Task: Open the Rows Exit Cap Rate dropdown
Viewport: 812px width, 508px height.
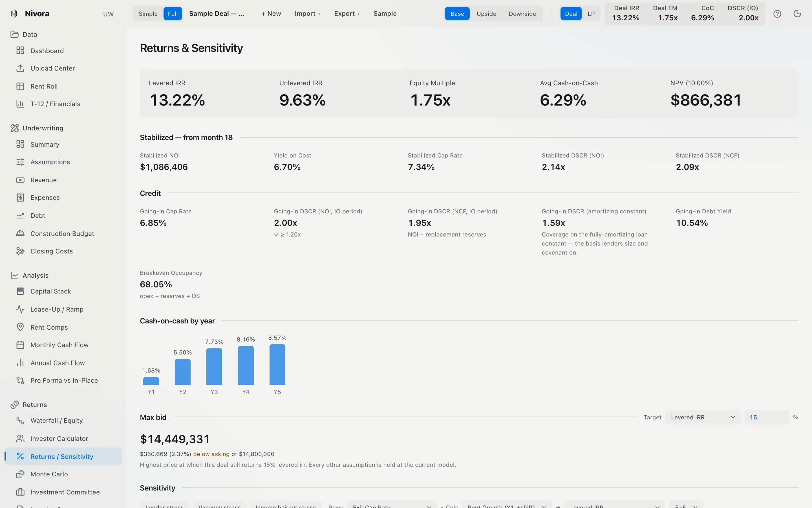Action: [392, 505]
